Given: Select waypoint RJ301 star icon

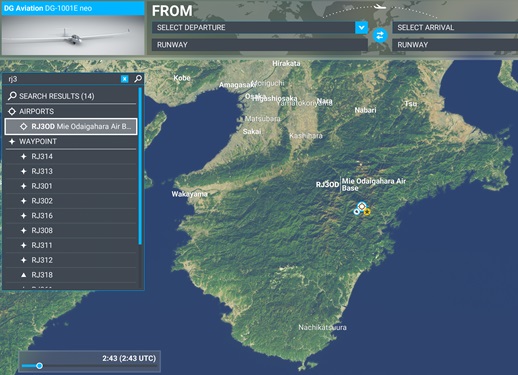Looking at the screenshot, I should [x=23, y=186].
